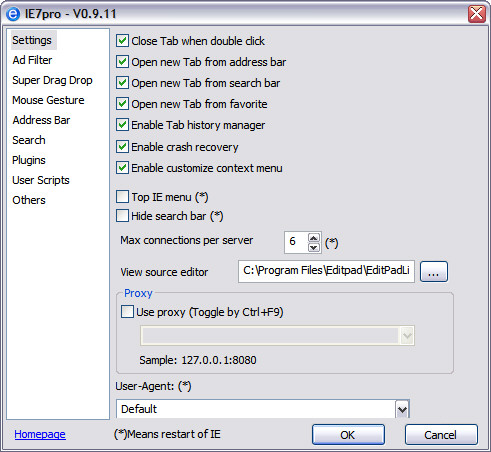Image resolution: width=491 pixels, height=452 pixels.
Task: Confirm settings with OK button
Action: pos(348,435)
